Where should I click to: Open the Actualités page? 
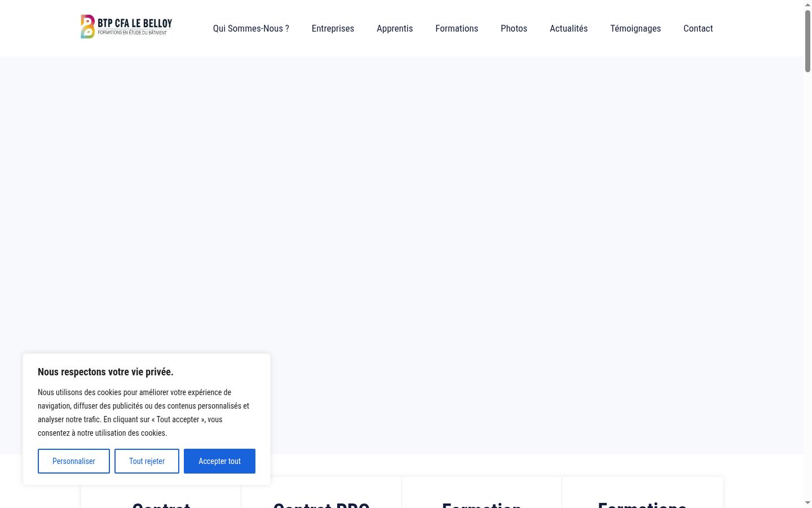click(568, 28)
